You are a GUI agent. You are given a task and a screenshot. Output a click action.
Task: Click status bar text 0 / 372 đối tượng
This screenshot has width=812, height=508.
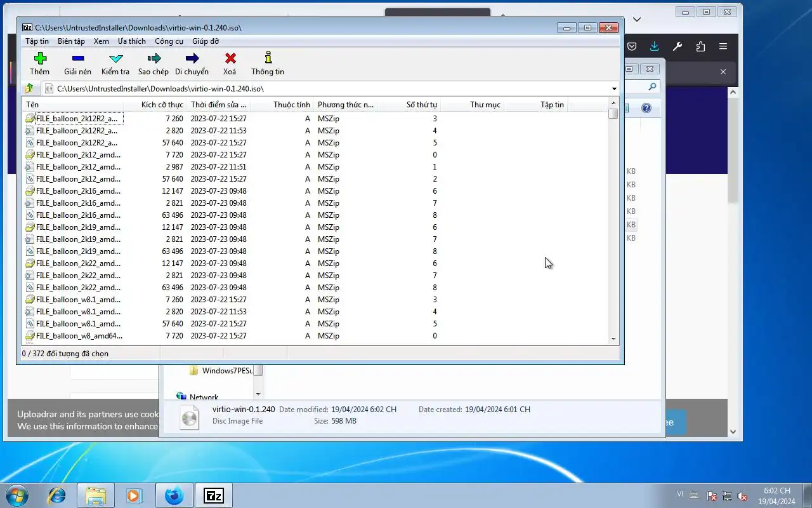coord(65,354)
